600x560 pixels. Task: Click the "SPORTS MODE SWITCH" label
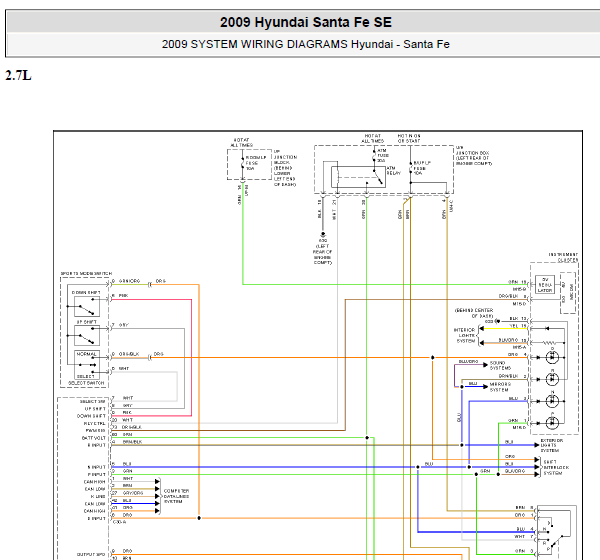[86, 273]
